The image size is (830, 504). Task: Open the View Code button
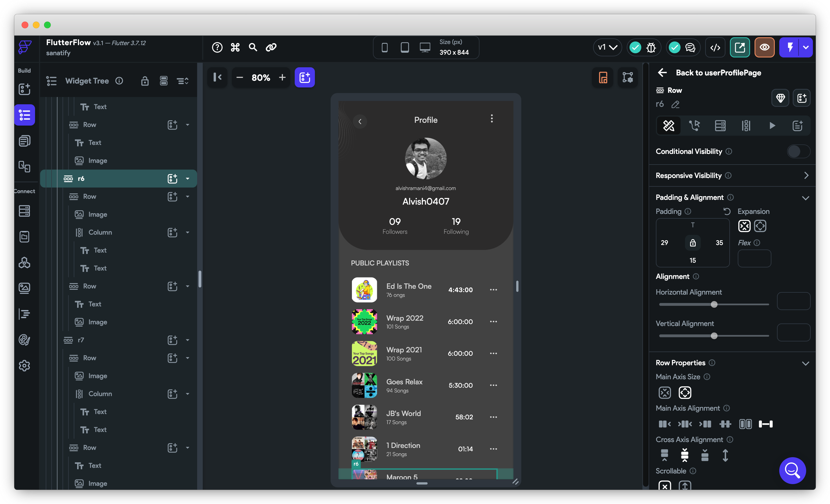(715, 47)
